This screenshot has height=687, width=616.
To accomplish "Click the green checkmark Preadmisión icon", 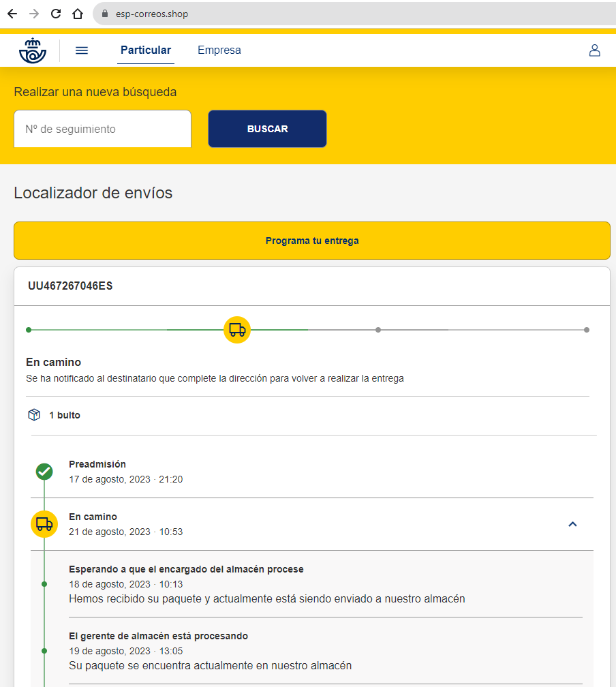I will click(44, 472).
